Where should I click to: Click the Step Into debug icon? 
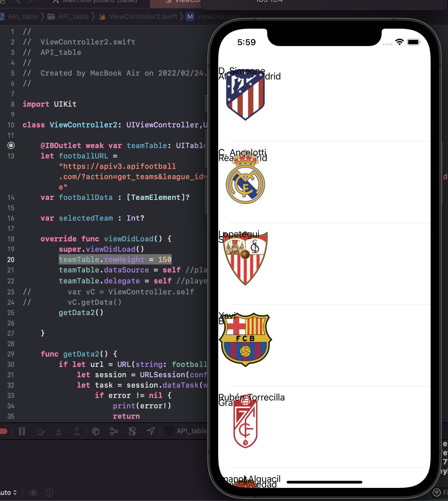59,431
